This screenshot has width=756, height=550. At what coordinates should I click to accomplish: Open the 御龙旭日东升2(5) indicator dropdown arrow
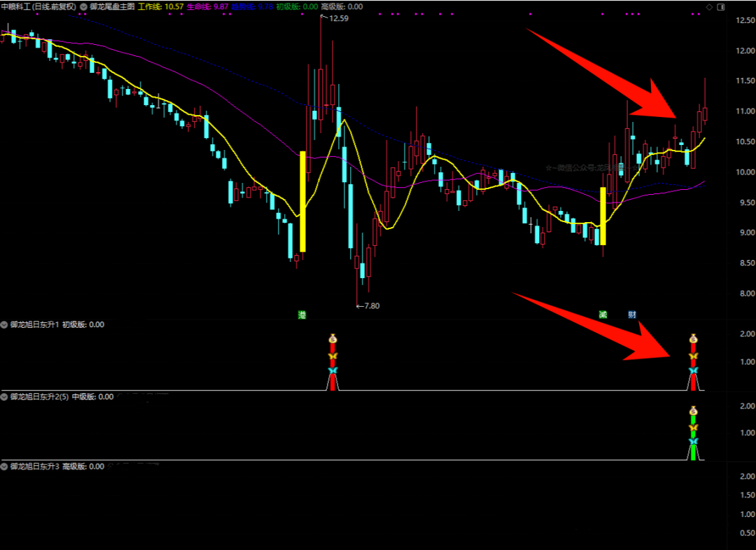tap(5, 397)
